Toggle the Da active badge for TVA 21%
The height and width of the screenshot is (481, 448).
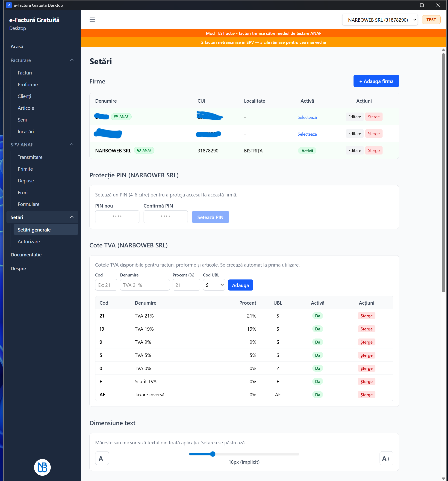[317, 316]
